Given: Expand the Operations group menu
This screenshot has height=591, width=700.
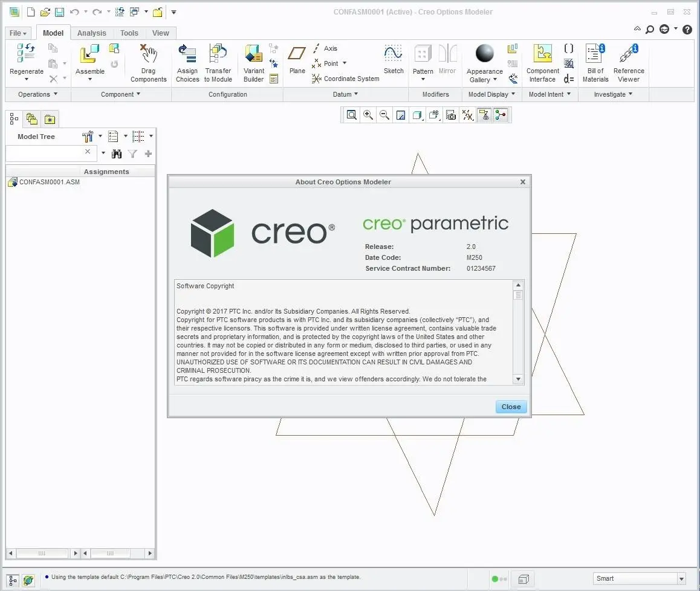Looking at the screenshot, I should pos(38,94).
